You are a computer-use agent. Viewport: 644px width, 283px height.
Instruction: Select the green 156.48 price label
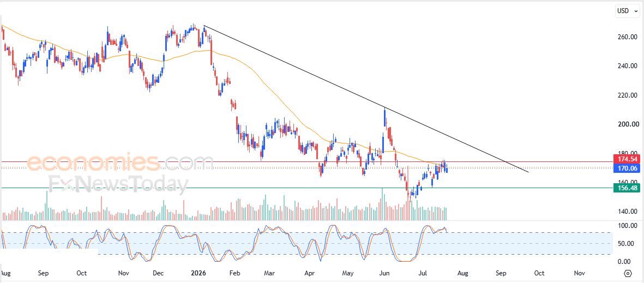626,188
